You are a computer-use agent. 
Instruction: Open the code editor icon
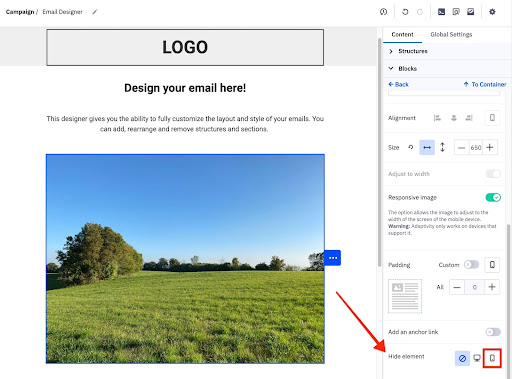[x=441, y=12]
